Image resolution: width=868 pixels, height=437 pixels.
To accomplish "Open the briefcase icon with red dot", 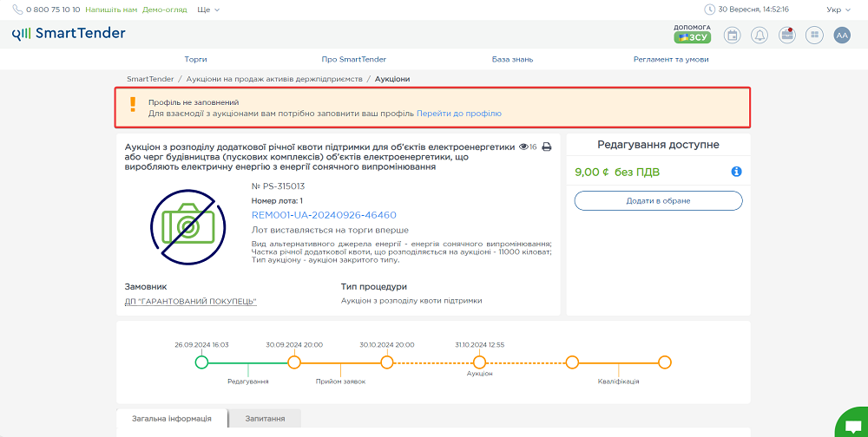I will tap(786, 35).
